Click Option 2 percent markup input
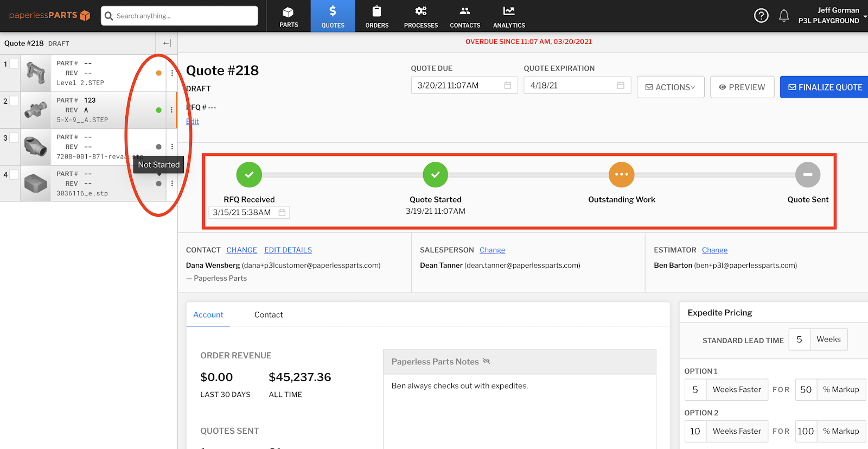The height and width of the screenshot is (449, 868). click(x=806, y=431)
